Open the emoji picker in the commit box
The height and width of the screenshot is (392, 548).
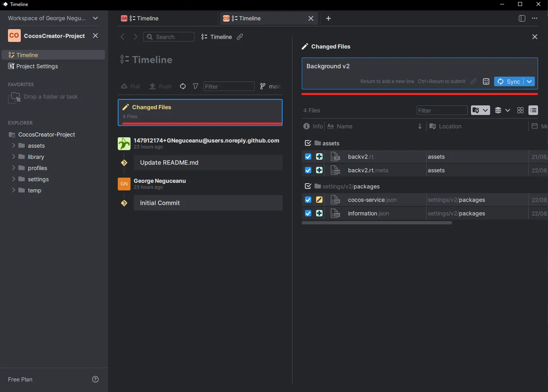486,81
